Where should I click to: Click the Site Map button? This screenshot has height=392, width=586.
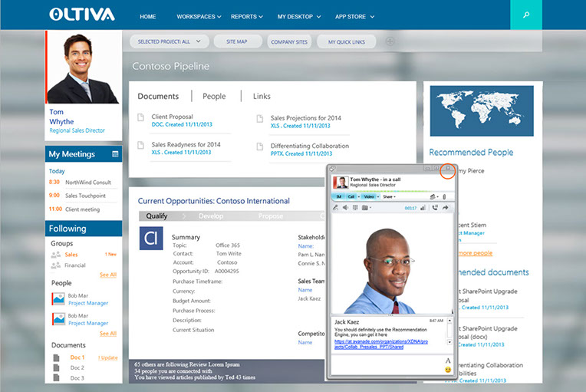(x=237, y=41)
